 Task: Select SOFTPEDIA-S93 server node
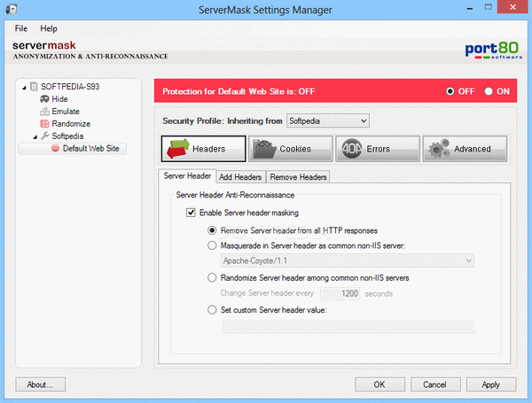tap(70, 87)
